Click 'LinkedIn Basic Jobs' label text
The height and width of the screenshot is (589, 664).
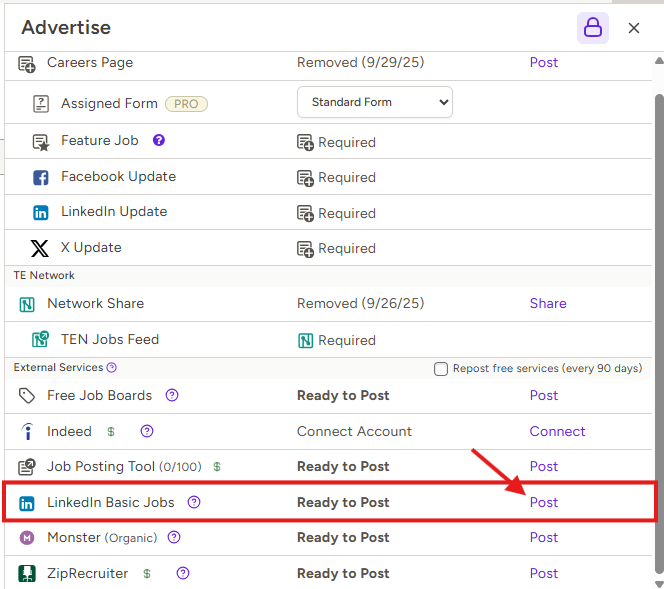[x=111, y=502]
